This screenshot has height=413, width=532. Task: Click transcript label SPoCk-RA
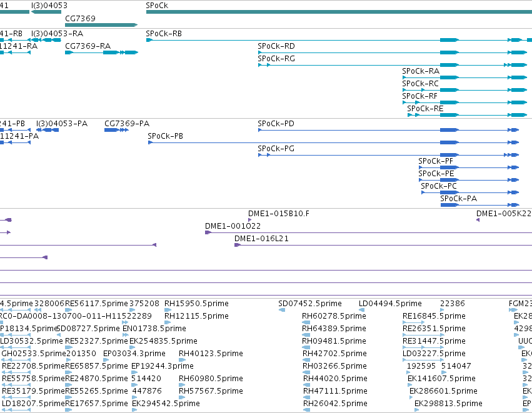pyautogui.click(x=421, y=71)
